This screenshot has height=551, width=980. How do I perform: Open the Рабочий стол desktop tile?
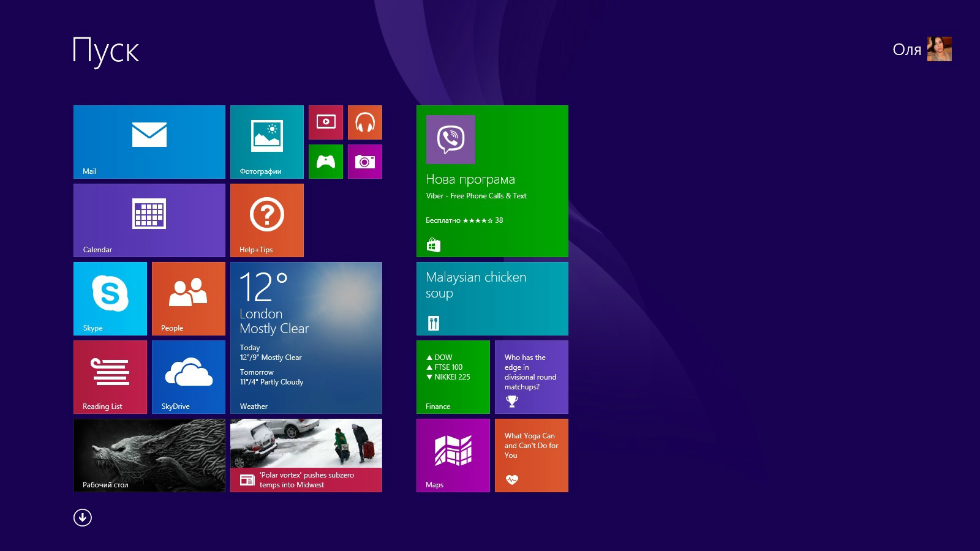pos(149,455)
